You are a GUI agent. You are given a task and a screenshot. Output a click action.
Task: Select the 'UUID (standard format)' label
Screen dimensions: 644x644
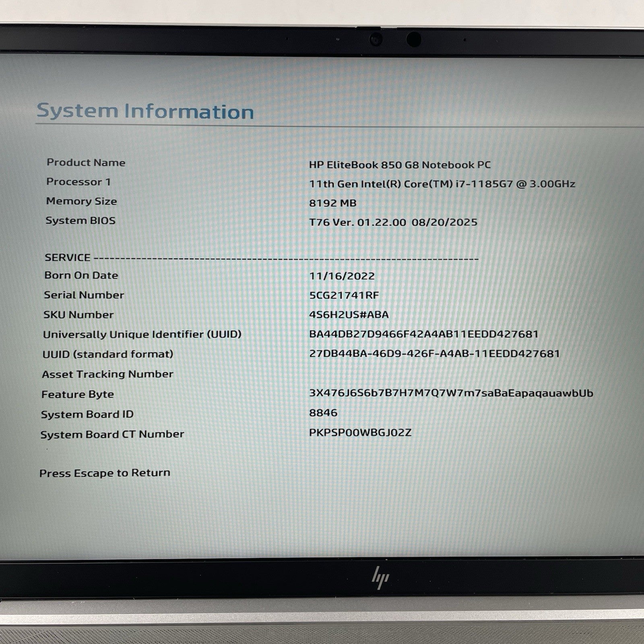pyautogui.click(x=108, y=354)
